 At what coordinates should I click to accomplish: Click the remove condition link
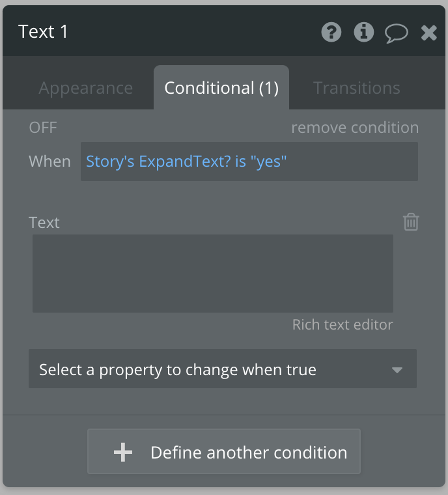coord(354,127)
